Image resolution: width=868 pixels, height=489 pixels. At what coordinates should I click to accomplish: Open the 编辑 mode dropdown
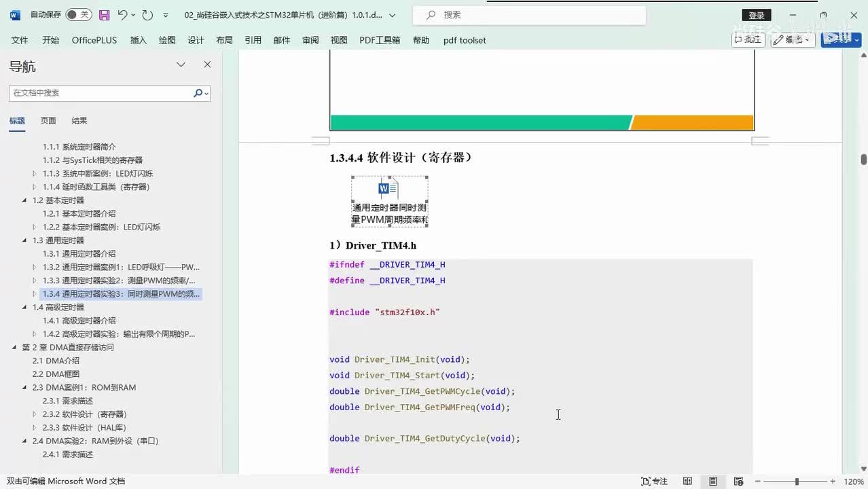(793, 39)
